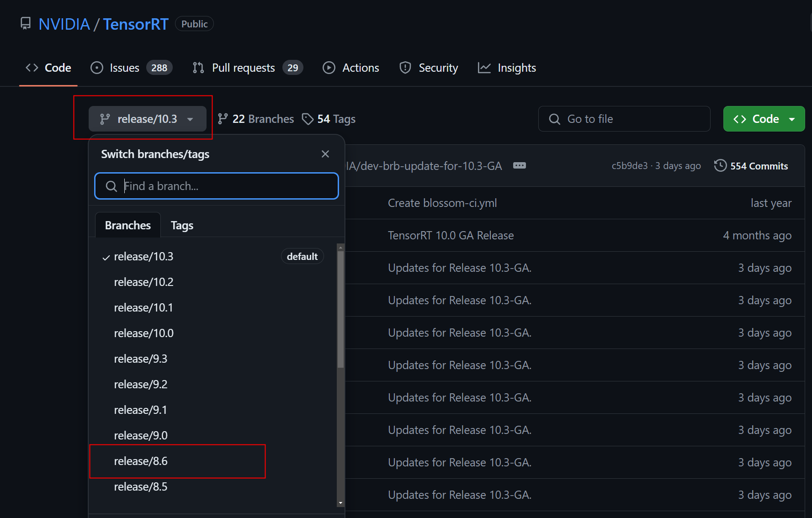This screenshot has width=812, height=518.
Task: Click the branch list scroll down arrow
Action: (340, 503)
